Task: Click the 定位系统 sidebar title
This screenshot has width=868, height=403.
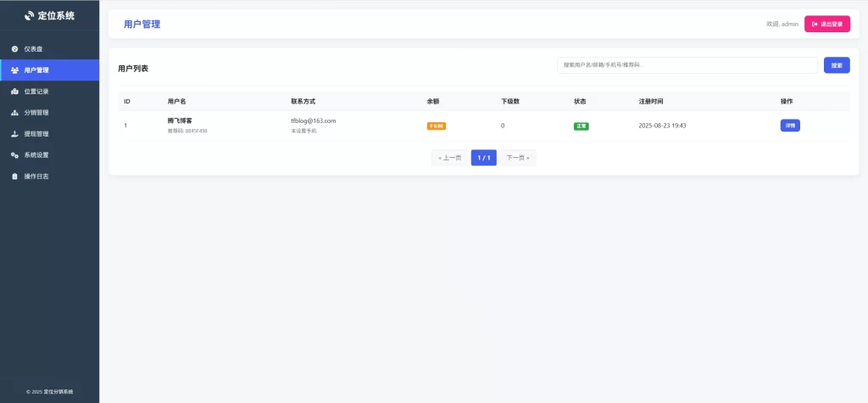Action: click(56, 16)
